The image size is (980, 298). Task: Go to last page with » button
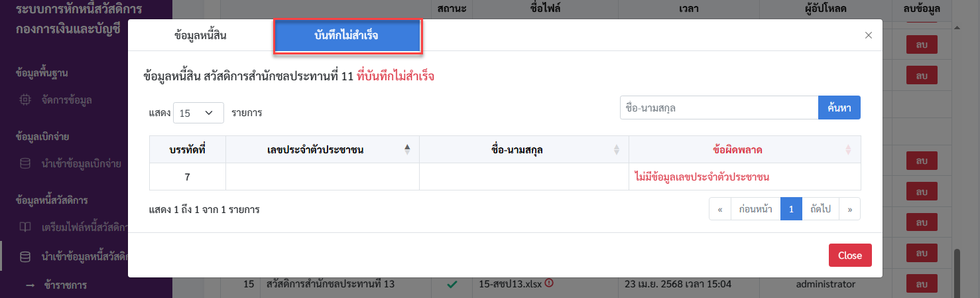point(850,209)
